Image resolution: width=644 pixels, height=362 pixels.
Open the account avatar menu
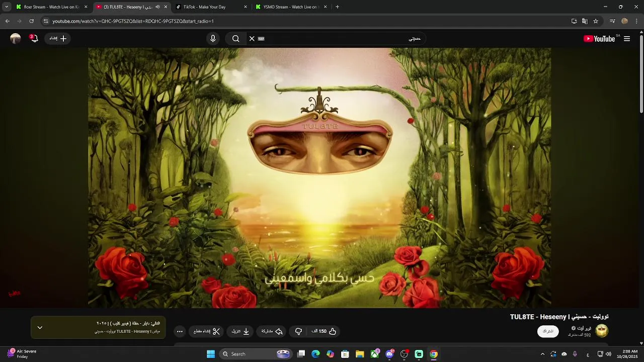click(16, 39)
